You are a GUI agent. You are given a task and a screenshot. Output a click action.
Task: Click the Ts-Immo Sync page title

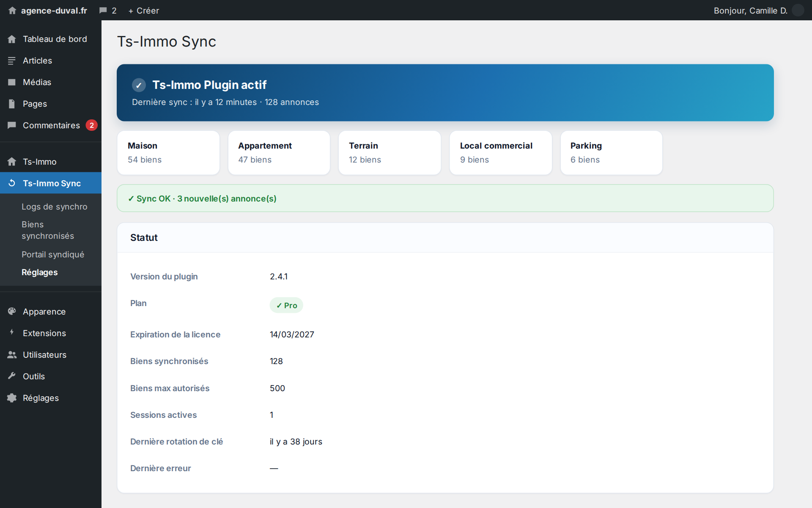(x=167, y=41)
